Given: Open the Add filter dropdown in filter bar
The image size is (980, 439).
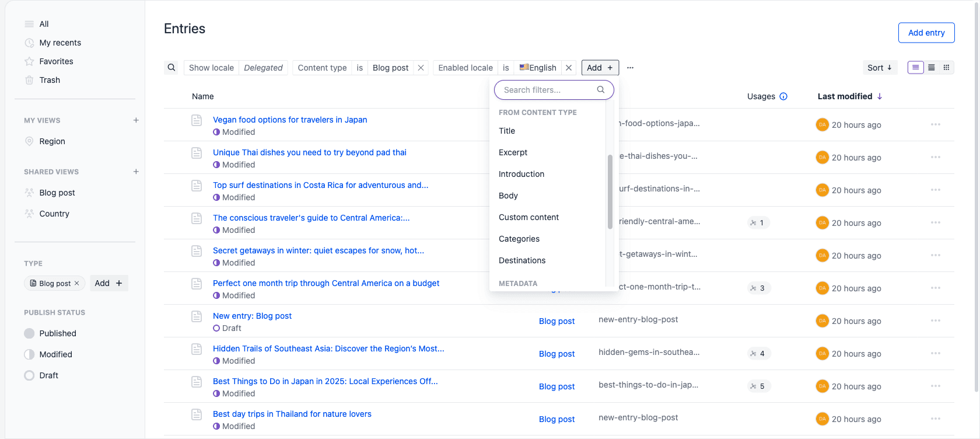Looking at the screenshot, I should pos(600,68).
